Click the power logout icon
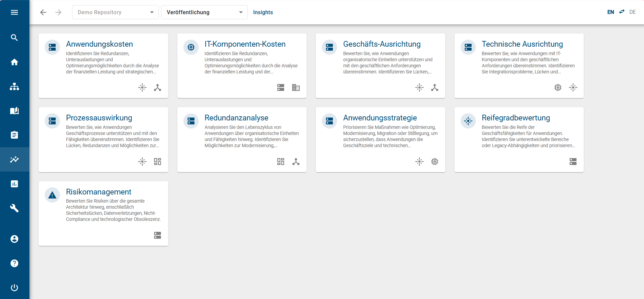The width and height of the screenshot is (644, 299). pos(14,288)
